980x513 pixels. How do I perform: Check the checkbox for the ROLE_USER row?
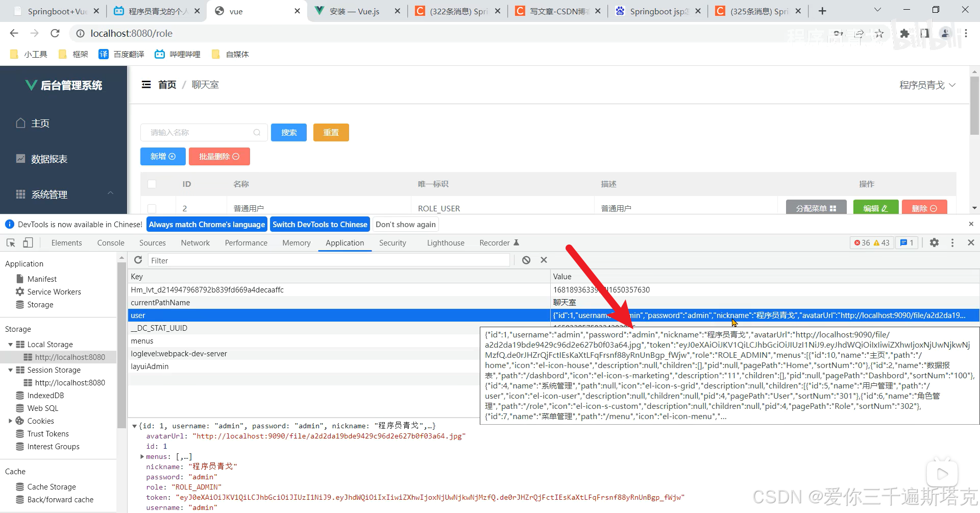[151, 208]
